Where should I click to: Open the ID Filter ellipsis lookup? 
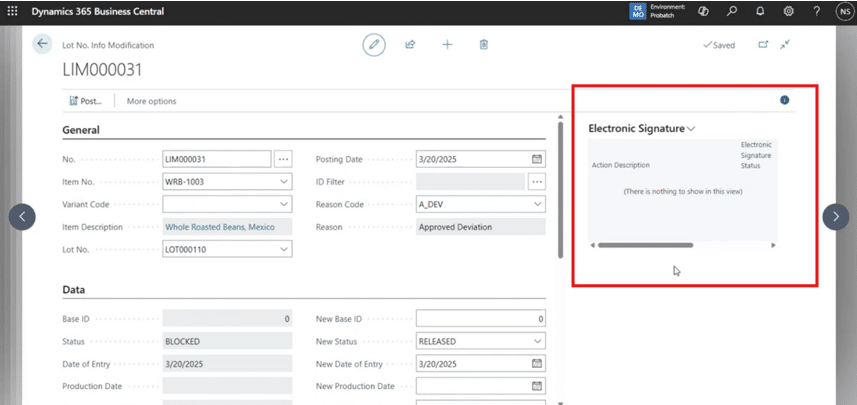tap(537, 181)
